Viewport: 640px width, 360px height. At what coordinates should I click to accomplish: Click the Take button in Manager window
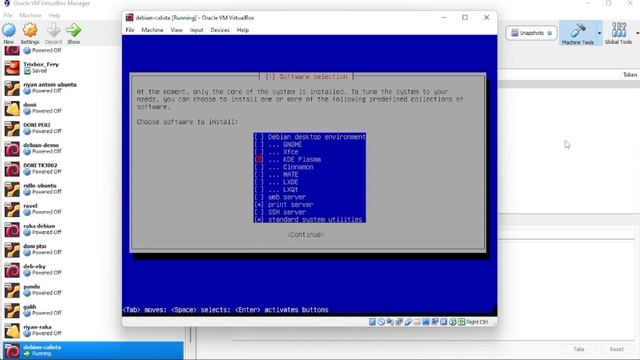(578, 349)
